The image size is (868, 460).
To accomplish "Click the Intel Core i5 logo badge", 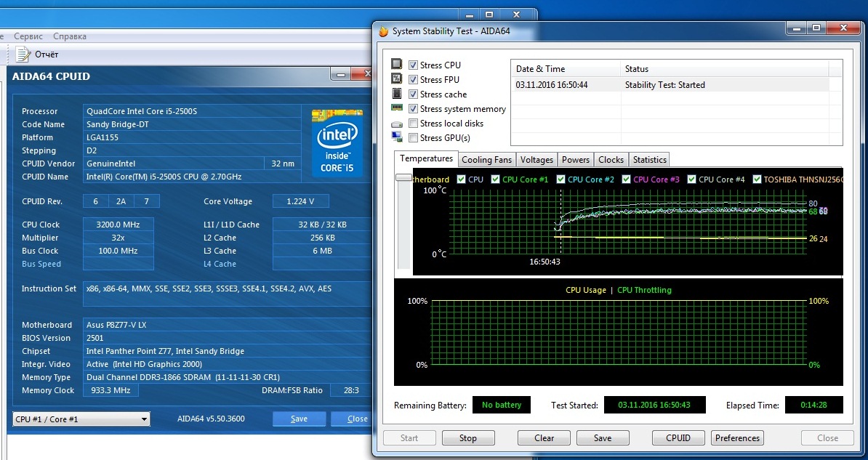I will (x=337, y=143).
